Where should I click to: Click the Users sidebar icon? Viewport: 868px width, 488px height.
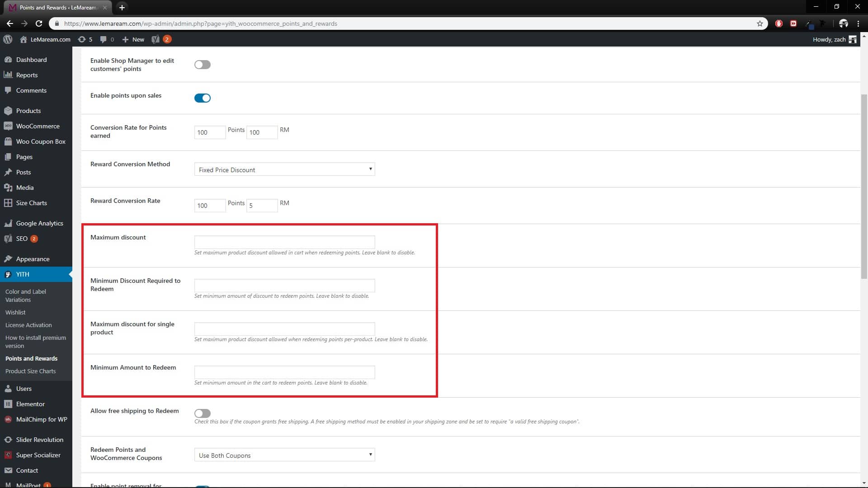[x=8, y=389]
